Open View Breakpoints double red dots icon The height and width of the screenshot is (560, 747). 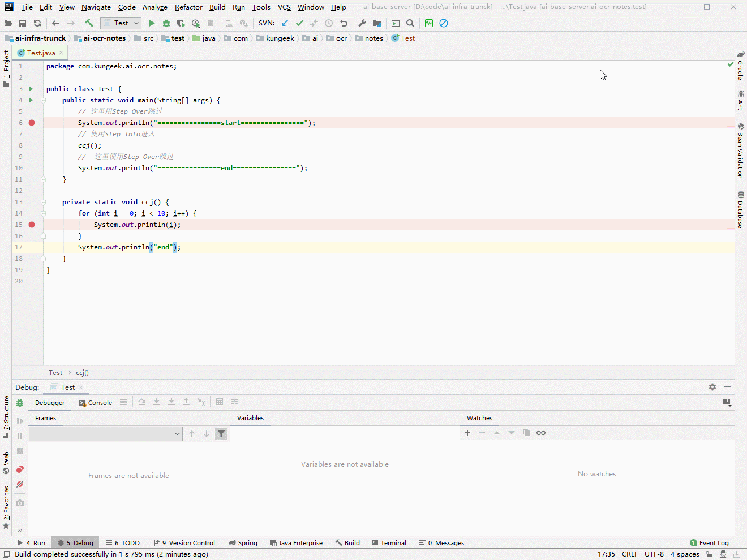[20, 469]
